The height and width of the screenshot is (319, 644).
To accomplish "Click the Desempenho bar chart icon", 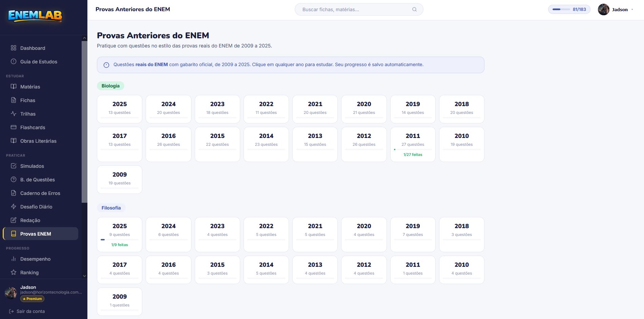I will pos(14,259).
